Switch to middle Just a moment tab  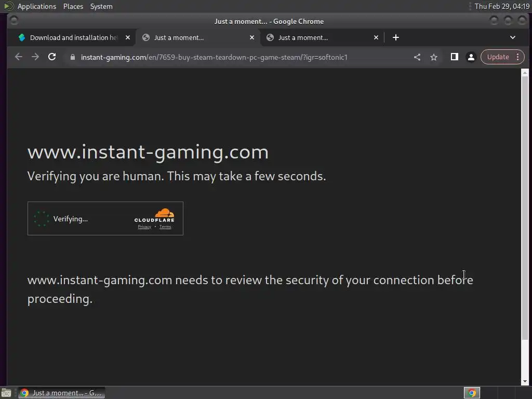click(198, 37)
